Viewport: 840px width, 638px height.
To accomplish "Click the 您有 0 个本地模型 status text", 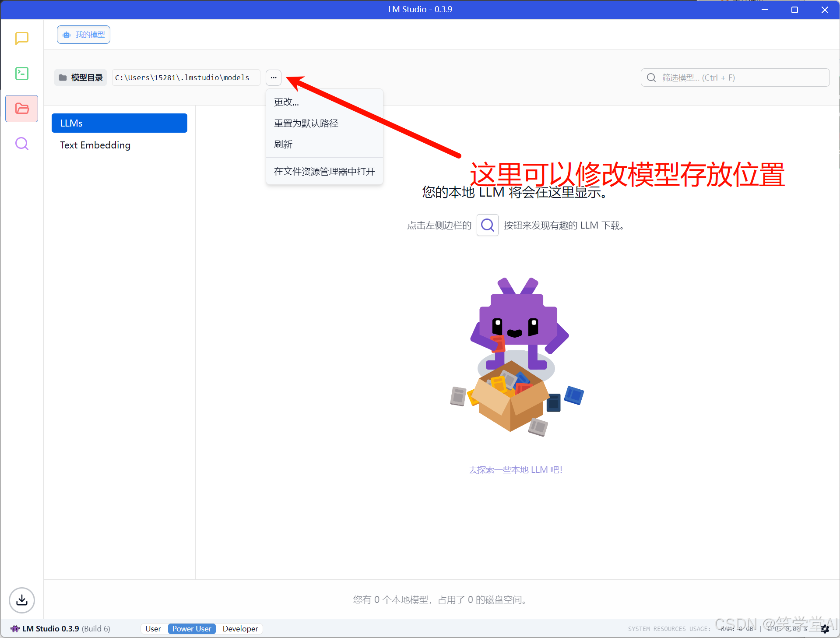I will (x=440, y=599).
